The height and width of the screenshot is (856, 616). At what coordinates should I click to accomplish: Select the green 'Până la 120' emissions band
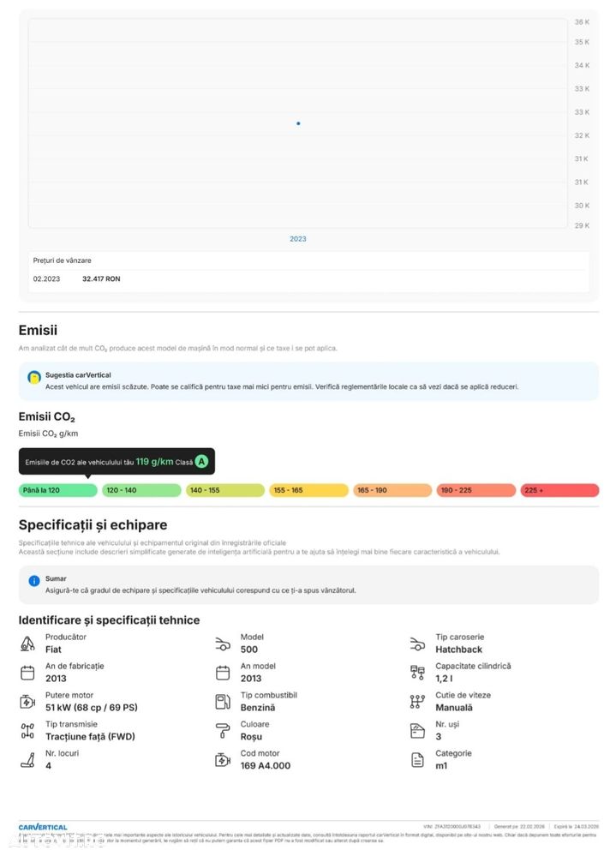coord(58,491)
